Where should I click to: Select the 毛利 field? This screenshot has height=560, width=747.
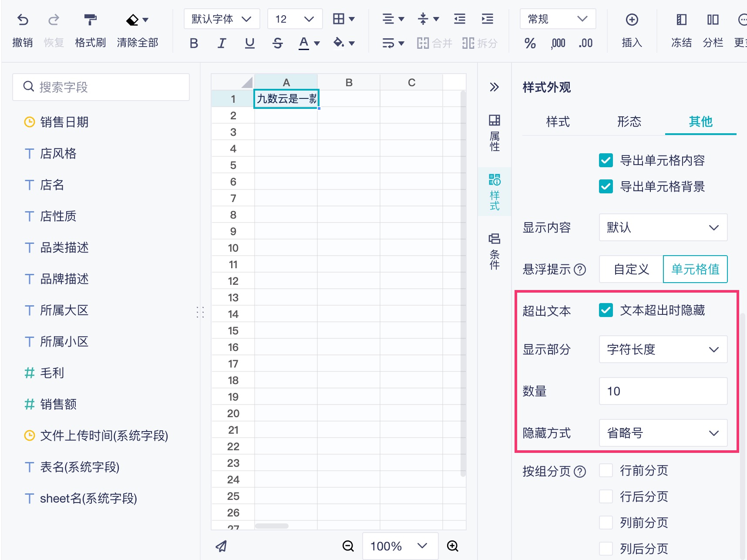[x=52, y=373]
